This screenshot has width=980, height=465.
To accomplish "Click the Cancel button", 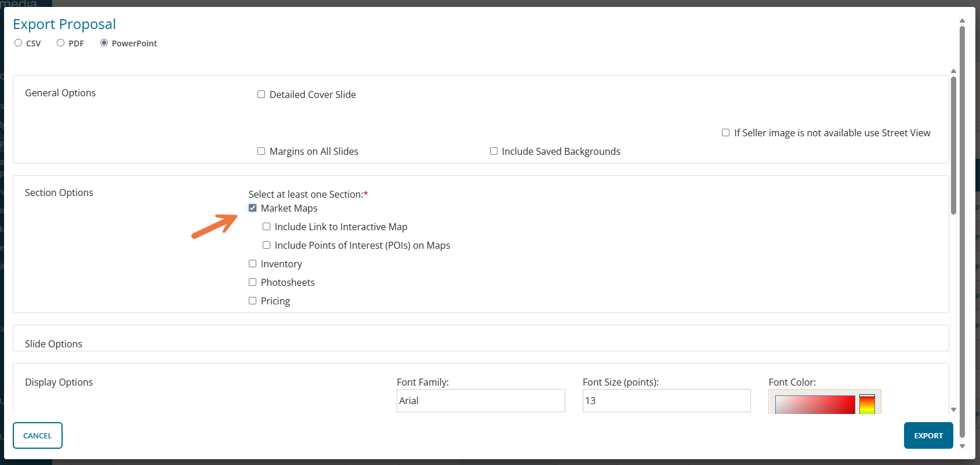I will tap(38, 435).
